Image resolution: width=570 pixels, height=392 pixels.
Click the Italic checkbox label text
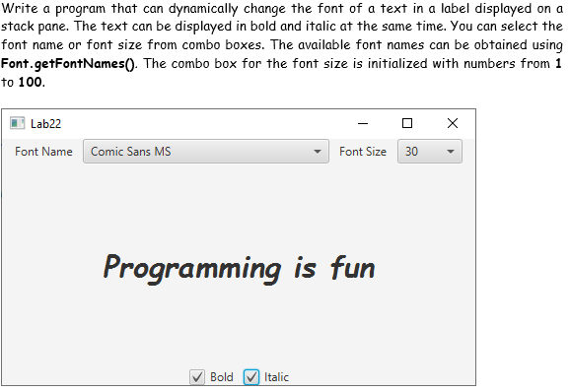coord(276,377)
